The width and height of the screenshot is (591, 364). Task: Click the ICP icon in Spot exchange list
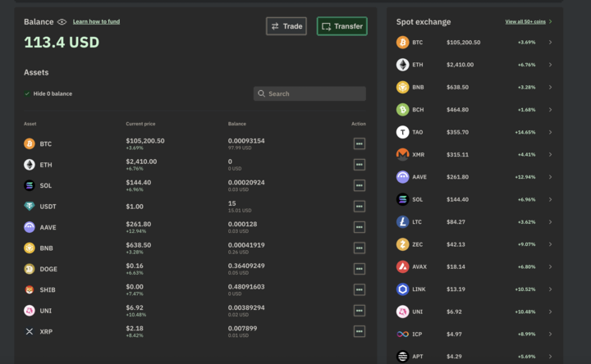(x=402, y=334)
